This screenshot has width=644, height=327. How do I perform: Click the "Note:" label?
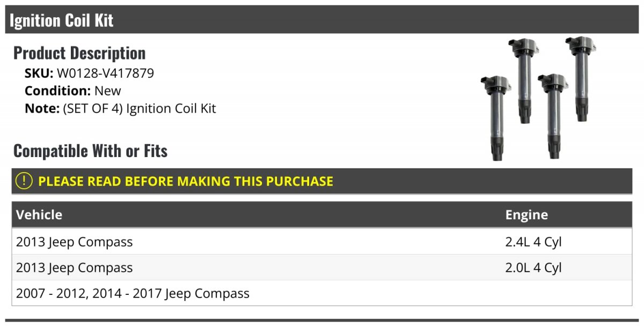click(42, 108)
